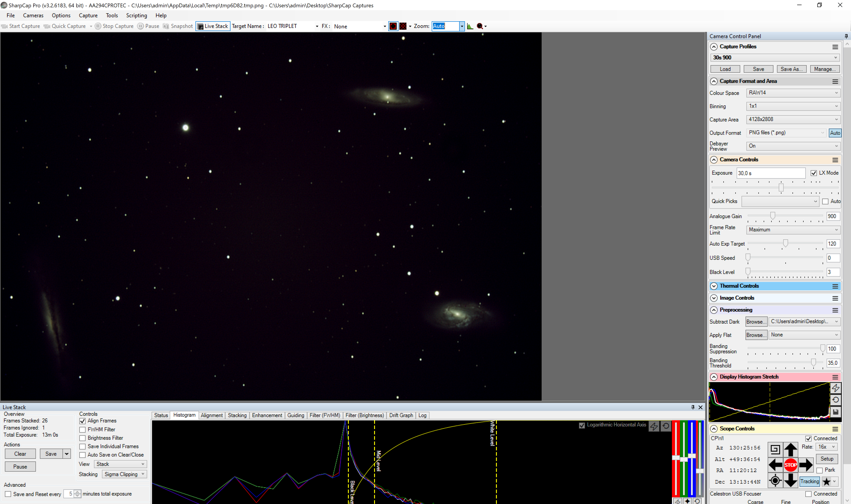Open the Debayer Preview dropdown
The width and height of the screenshot is (851, 504).
[x=793, y=146]
